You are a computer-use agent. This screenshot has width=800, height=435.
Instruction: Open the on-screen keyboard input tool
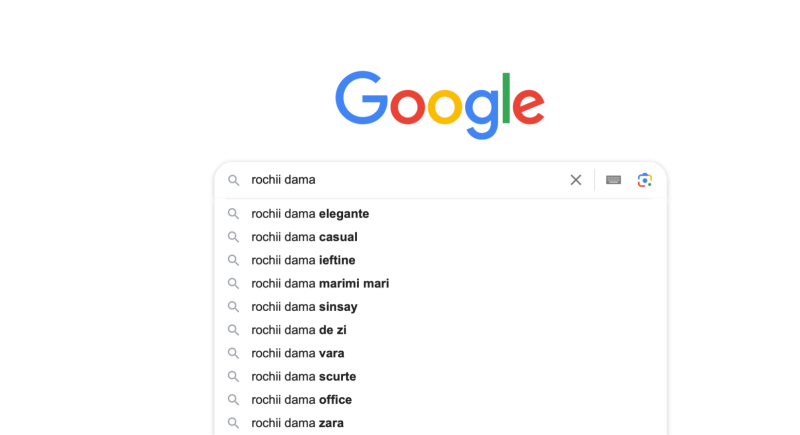[x=613, y=180]
